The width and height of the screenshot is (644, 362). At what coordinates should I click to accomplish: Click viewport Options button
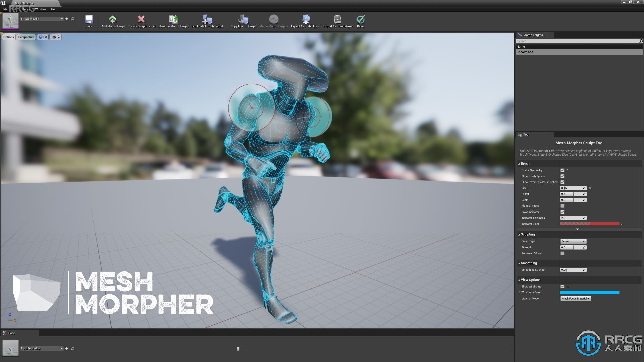point(9,37)
